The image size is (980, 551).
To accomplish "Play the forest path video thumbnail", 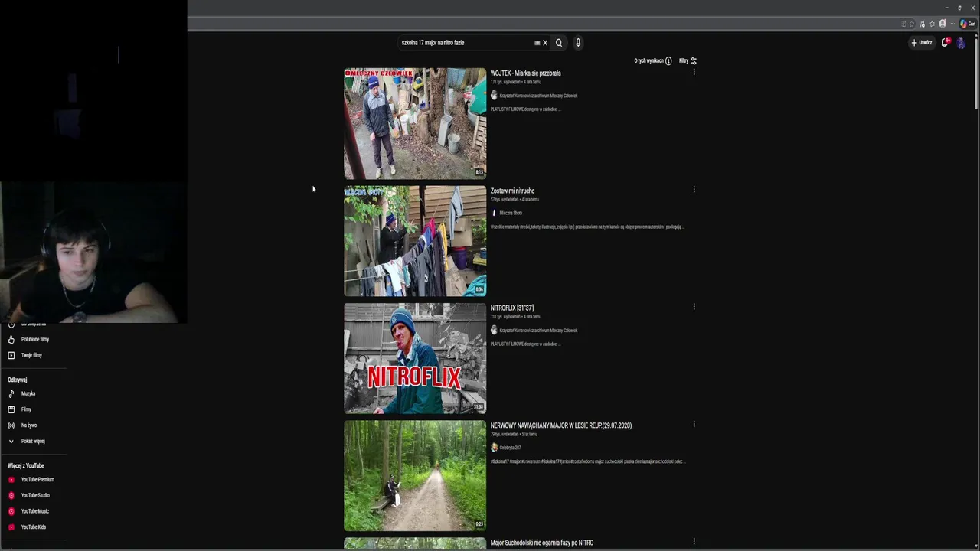I will (415, 475).
